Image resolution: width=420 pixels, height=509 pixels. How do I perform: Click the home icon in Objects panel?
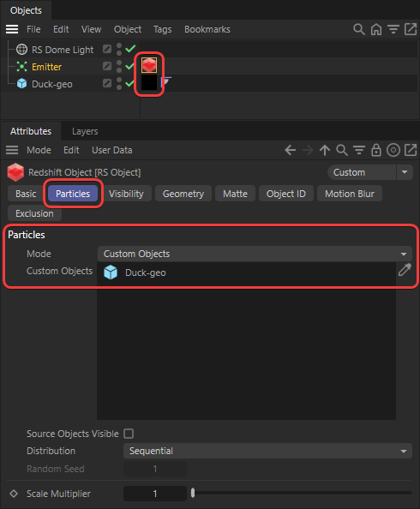[x=376, y=29]
